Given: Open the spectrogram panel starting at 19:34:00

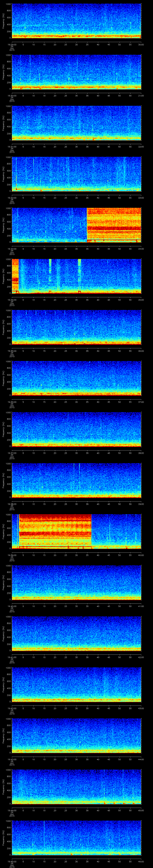Looking at the screenshot, I should point(76,276).
